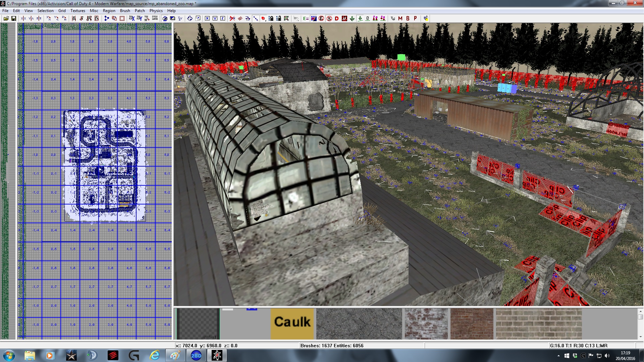Toggle the second padlock lock icon

pyautogui.click(x=279, y=18)
